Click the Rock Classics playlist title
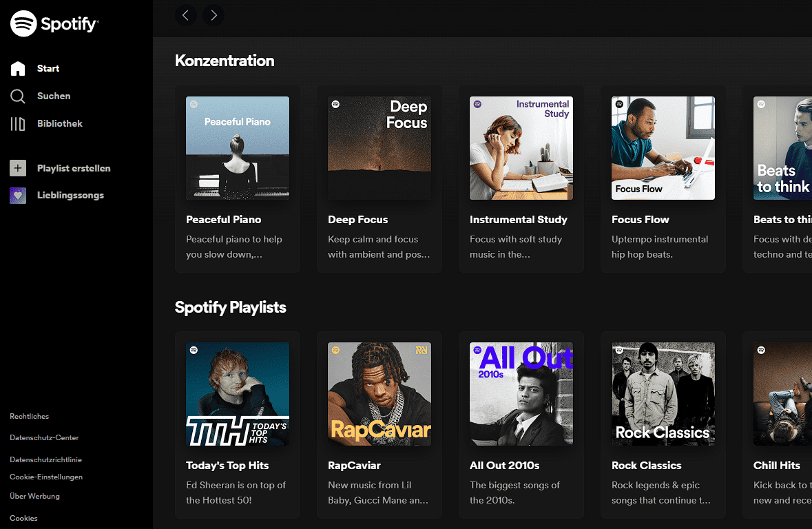The image size is (812, 529). (646, 465)
